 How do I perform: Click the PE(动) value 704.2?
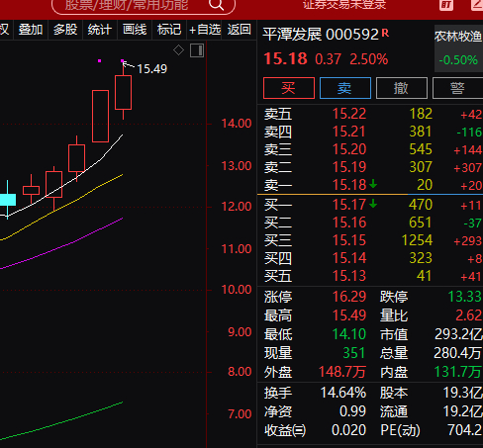pos(464,430)
